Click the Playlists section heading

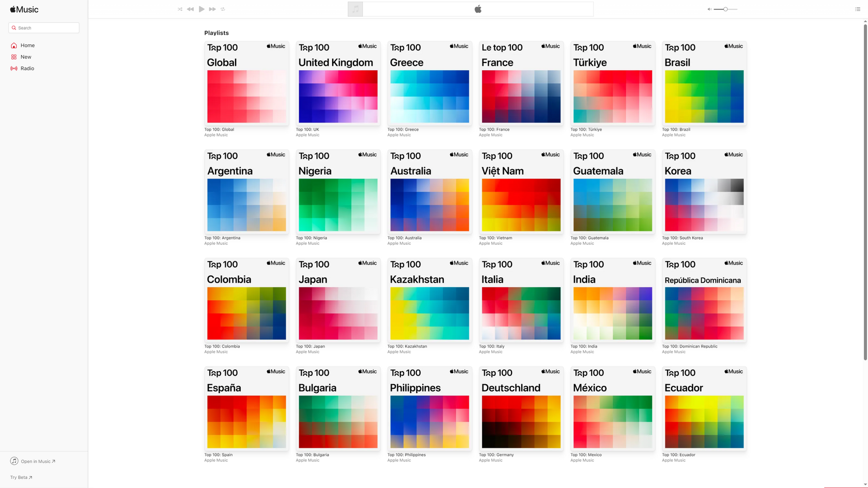[216, 33]
